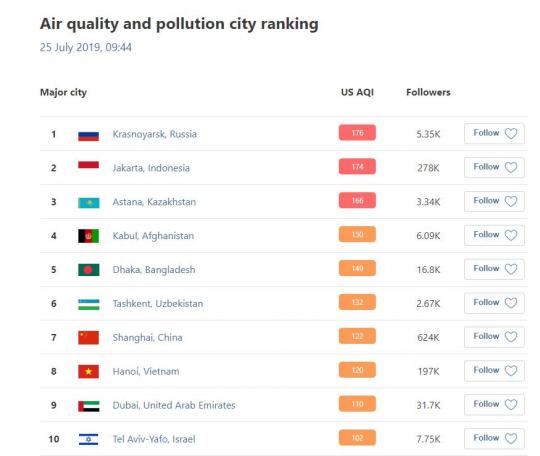Viewport: 540px width, 456px height.
Task: Click the red 176 AQI badge
Action: [357, 133]
